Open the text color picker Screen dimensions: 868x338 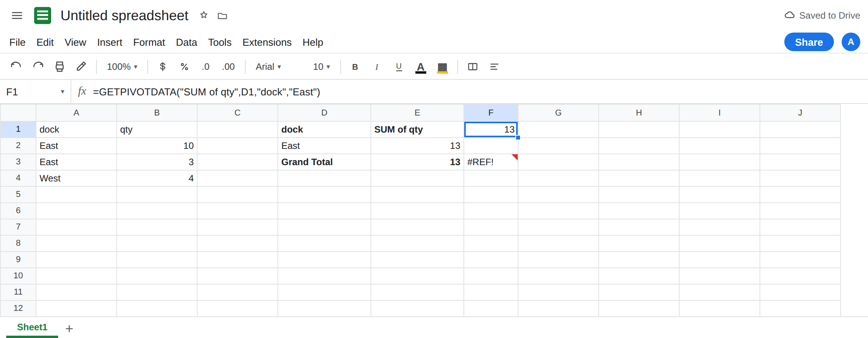421,67
